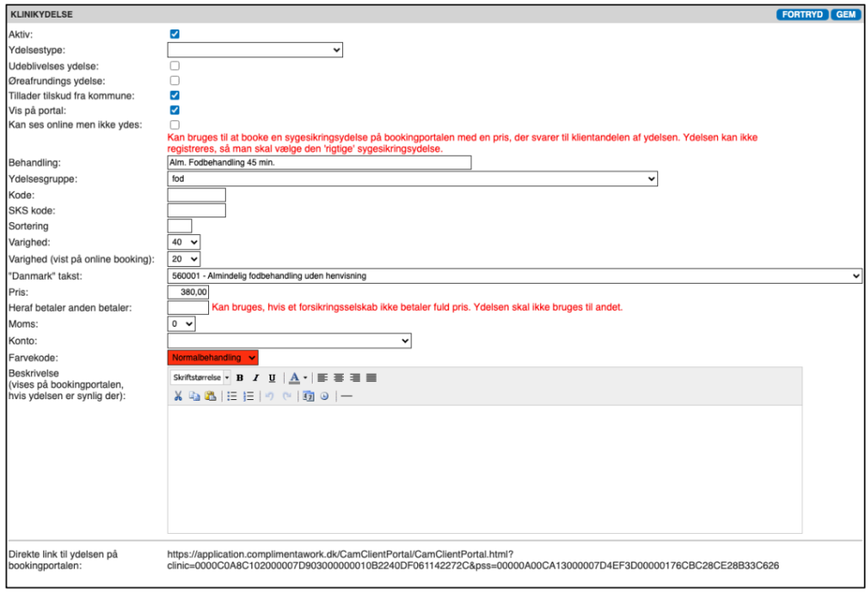Click the underline formatting icon
The width and height of the screenshot is (868, 592).
[x=271, y=378]
